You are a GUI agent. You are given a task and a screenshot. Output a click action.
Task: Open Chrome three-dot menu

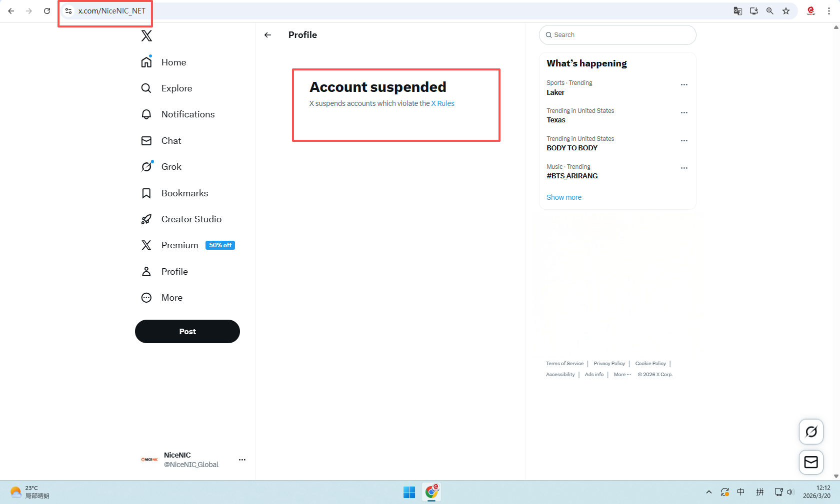pos(829,11)
